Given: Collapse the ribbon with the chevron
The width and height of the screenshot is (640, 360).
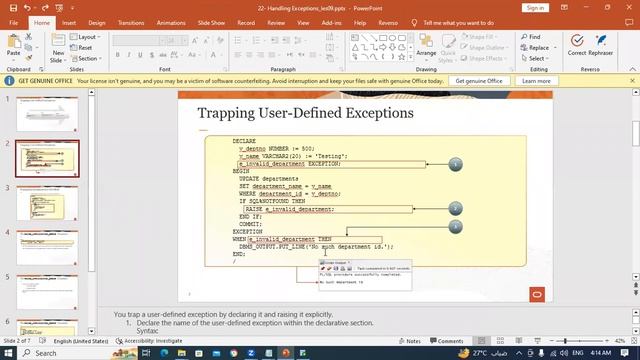Looking at the screenshot, I should click(x=632, y=69).
